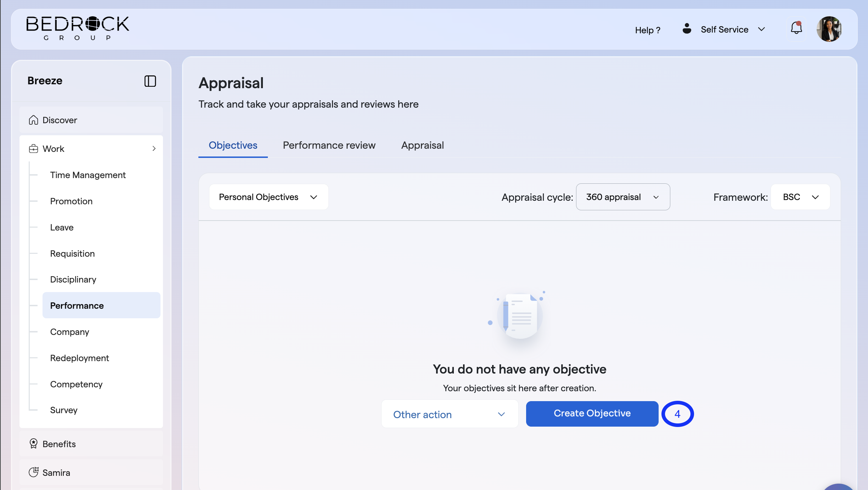The width and height of the screenshot is (868, 490).
Task: Click the Benefits badge icon
Action: [x=34, y=444]
